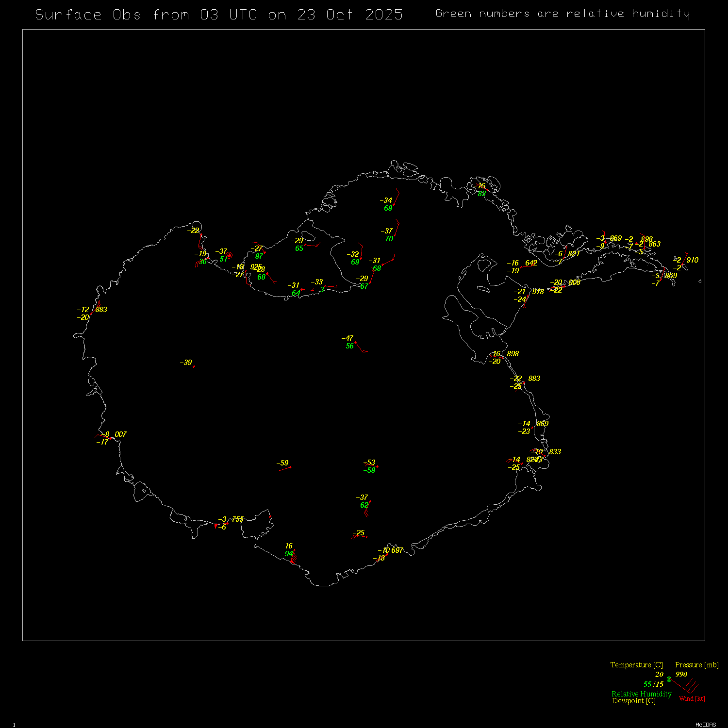This screenshot has height=728, width=728.
Task: Click the red triangle marker near -3 755
Action: 215,526
